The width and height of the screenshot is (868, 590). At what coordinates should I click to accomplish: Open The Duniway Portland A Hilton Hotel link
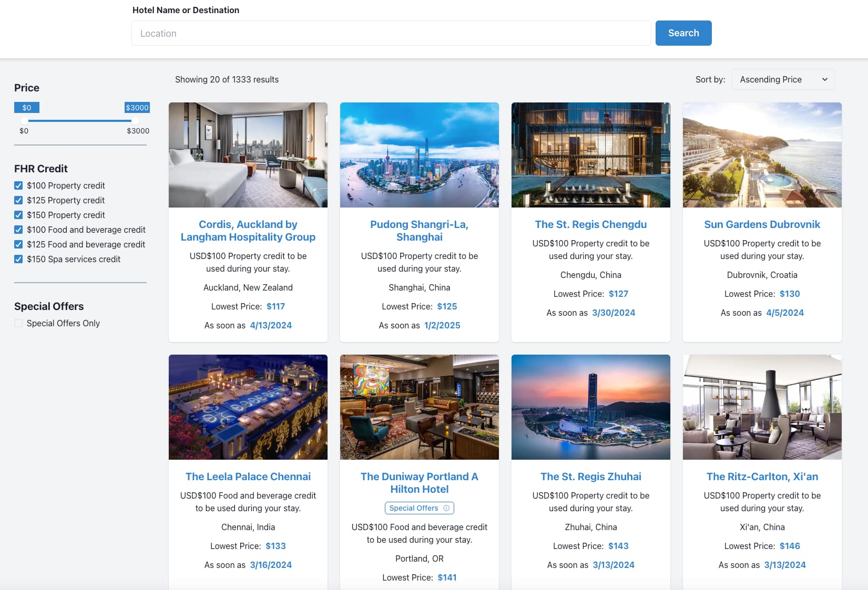coord(419,483)
